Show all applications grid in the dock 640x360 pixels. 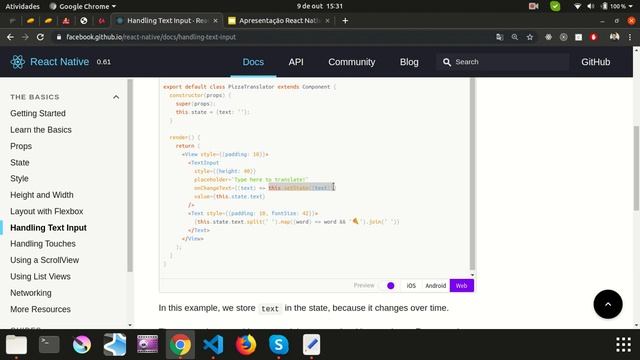pos(623,345)
